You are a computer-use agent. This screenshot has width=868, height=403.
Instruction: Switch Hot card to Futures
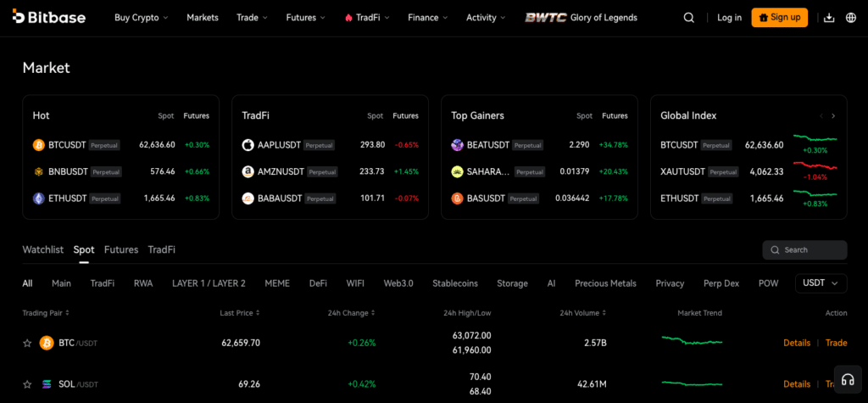pyautogui.click(x=197, y=116)
